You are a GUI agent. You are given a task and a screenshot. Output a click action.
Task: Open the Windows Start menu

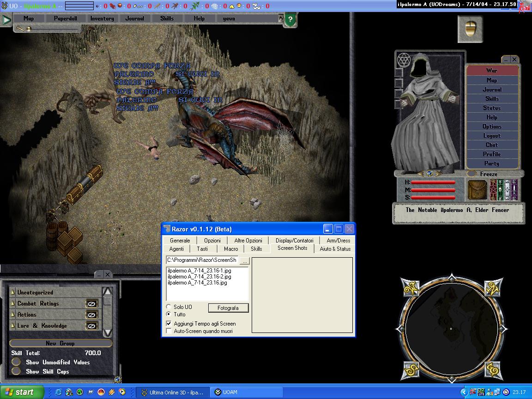(22, 392)
